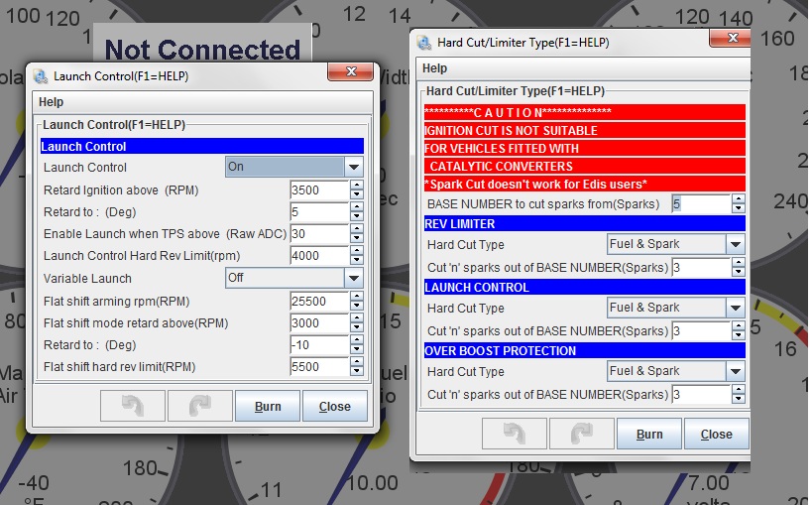Open the Launch Control On/Off dropdown

pyautogui.click(x=294, y=167)
